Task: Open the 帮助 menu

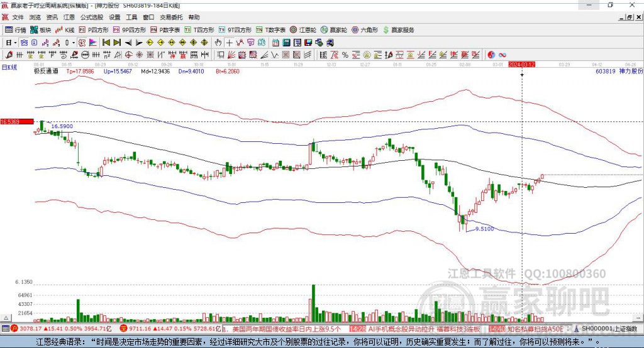Action: 194,17
